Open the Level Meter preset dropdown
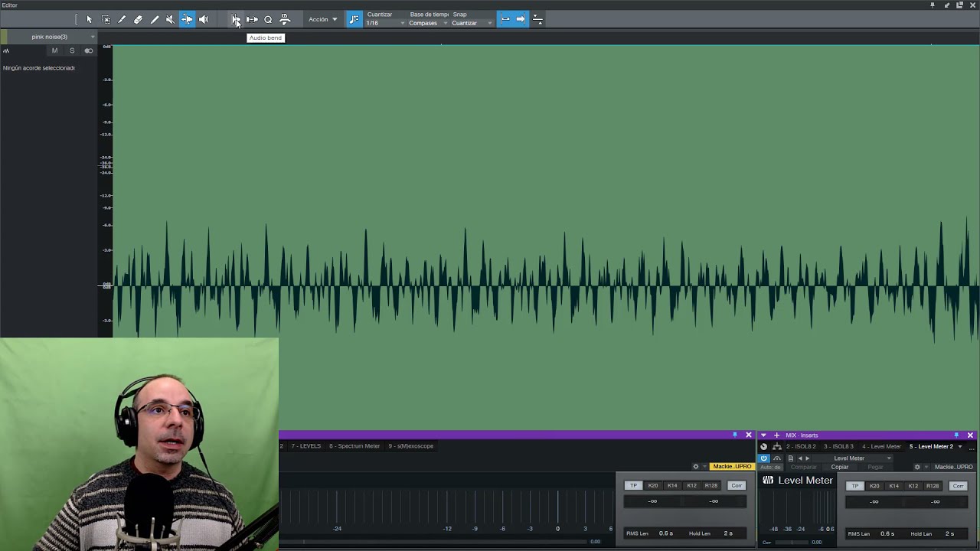Viewport: 980px width, 551px height. [854, 458]
